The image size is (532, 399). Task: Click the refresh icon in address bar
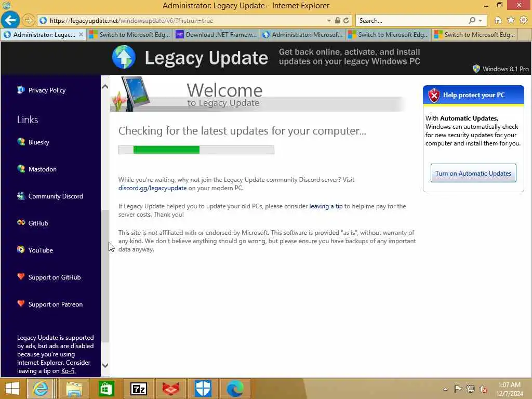click(346, 21)
